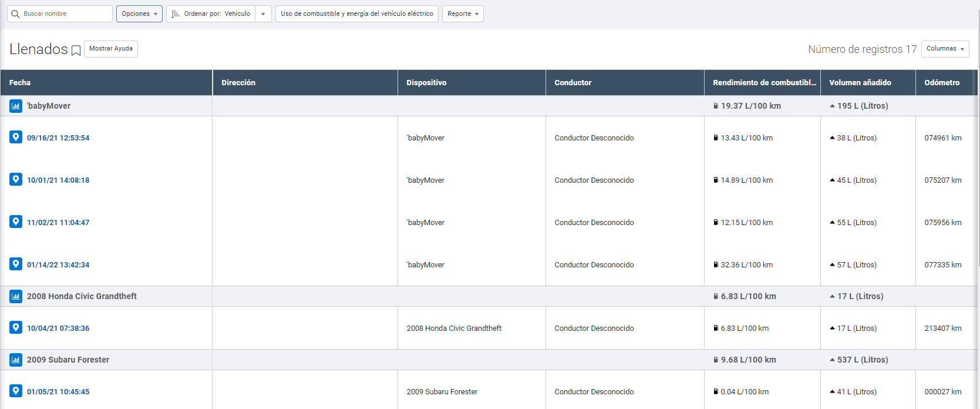Open the Columnas dropdown
This screenshot has height=409, width=980.
pyautogui.click(x=945, y=49)
